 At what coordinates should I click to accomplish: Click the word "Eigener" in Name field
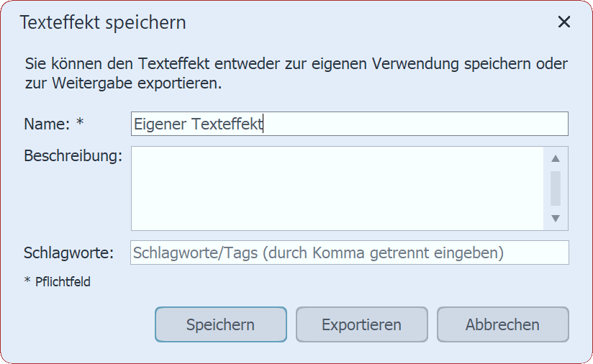159,124
